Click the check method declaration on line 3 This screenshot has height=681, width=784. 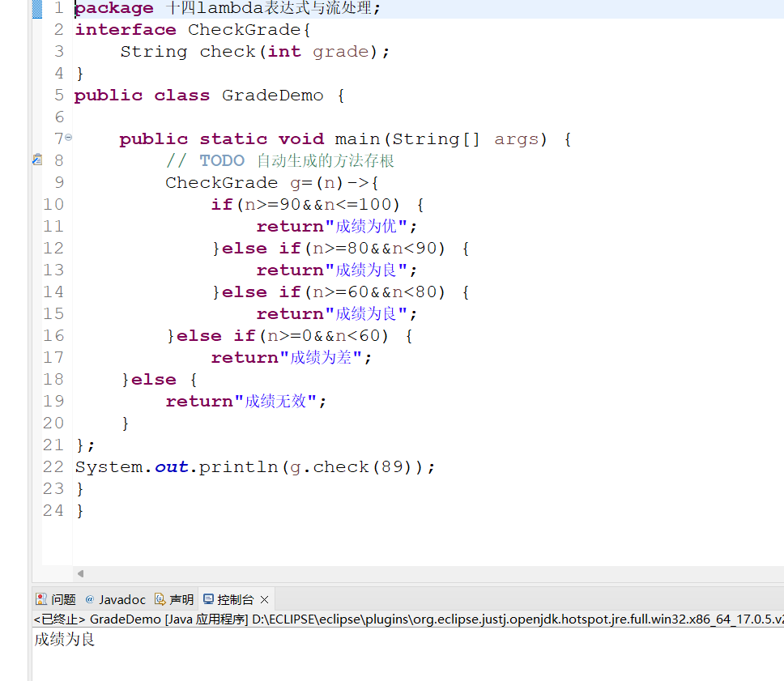[x=254, y=52]
